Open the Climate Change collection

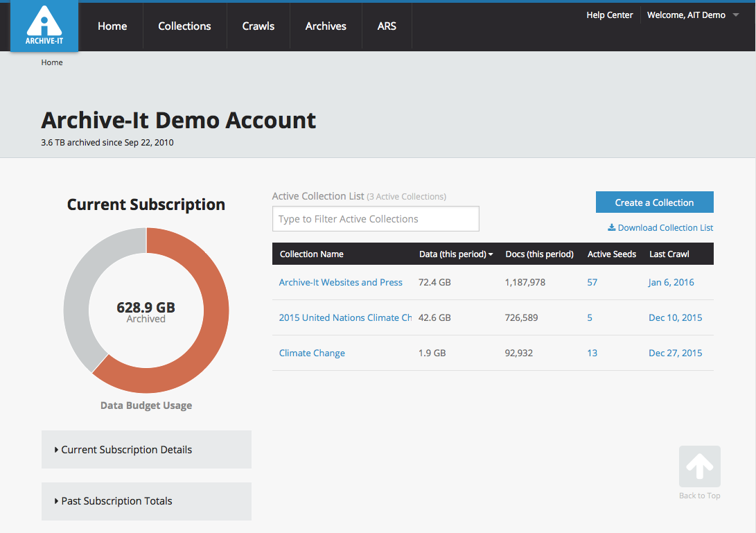pos(312,353)
